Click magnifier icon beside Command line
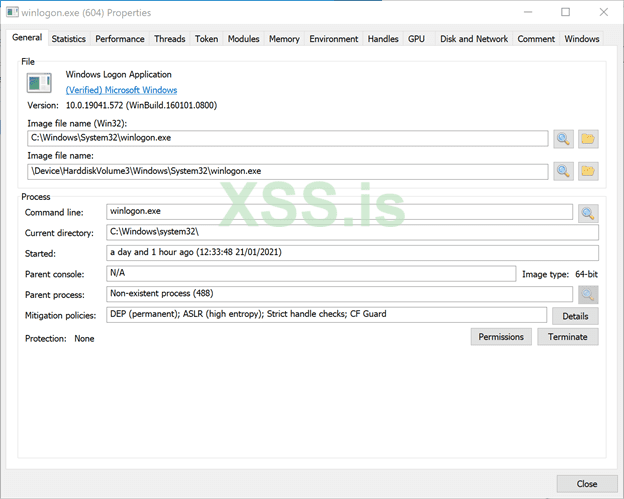 pos(588,213)
